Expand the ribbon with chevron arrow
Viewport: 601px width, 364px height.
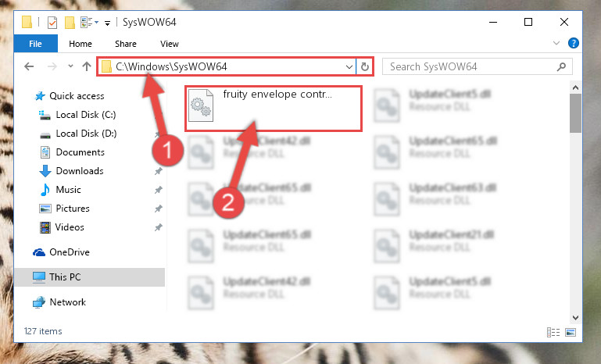(x=556, y=43)
